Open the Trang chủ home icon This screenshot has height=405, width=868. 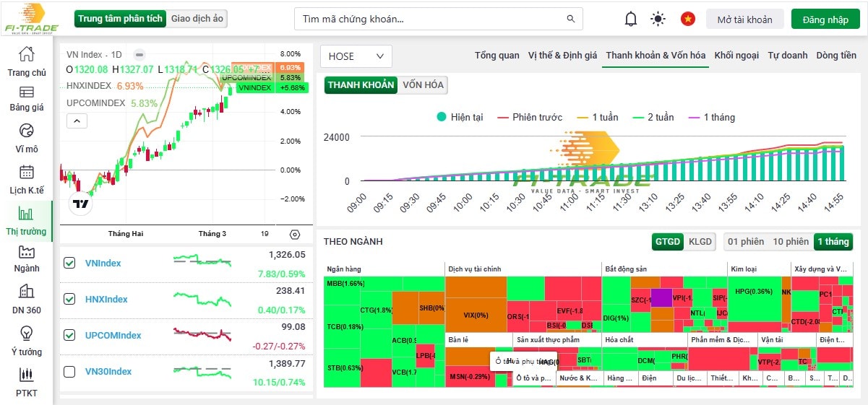point(27,55)
